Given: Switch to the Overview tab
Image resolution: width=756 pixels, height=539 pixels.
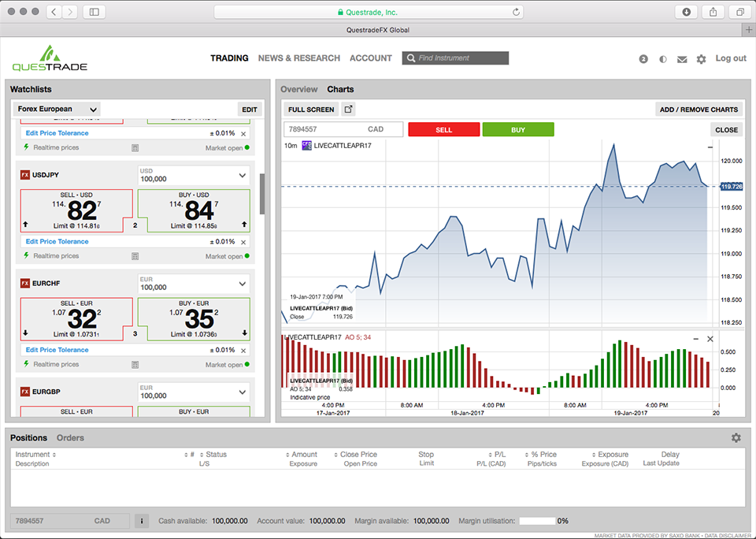Looking at the screenshot, I should click(299, 89).
